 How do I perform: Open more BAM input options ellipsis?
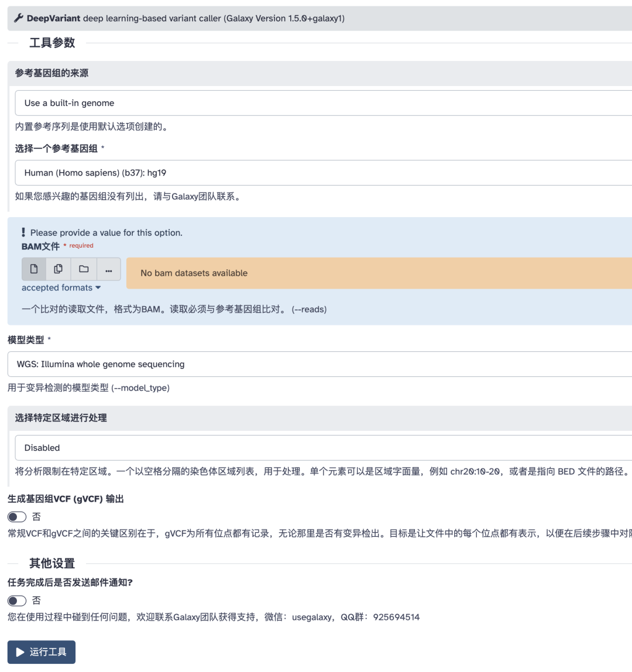point(109,269)
